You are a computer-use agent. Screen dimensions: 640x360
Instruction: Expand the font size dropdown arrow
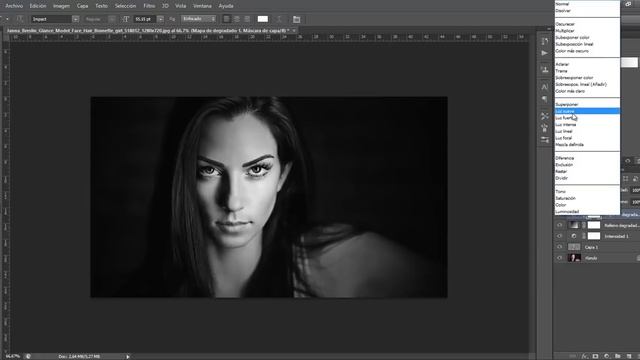pos(160,19)
